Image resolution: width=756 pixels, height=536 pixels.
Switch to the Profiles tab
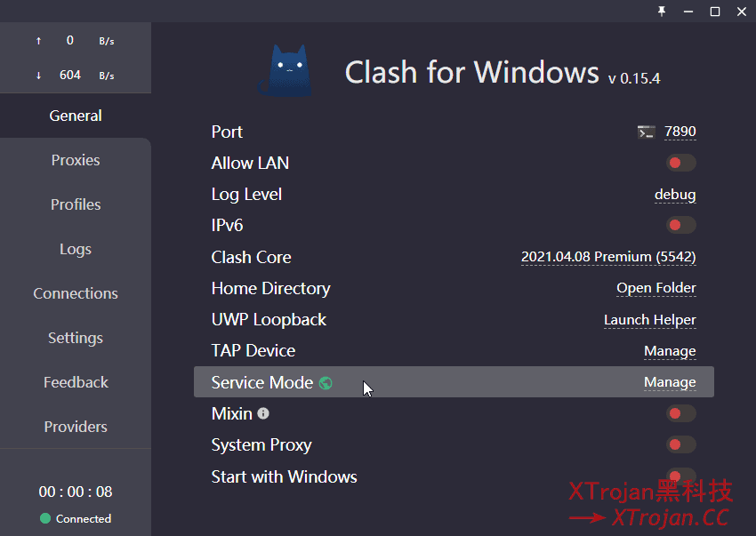pyautogui.click(x=76, y=204)
